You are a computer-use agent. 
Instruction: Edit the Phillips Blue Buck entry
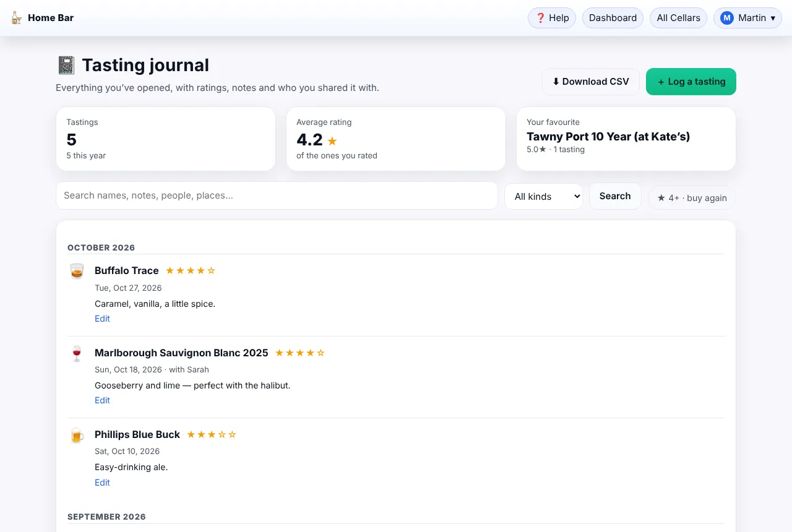point(102,483)
